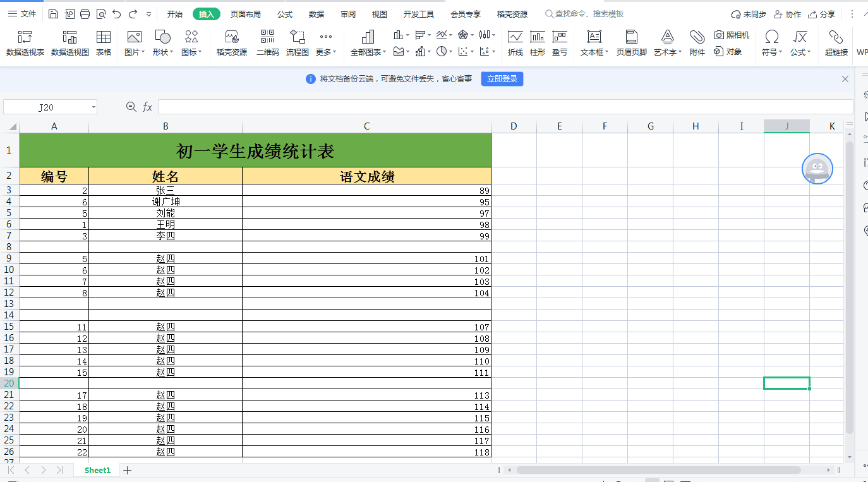Insert a PivotTable (数据透视表)
Screen dimensions: 868x482
click(x=25, y=43)
